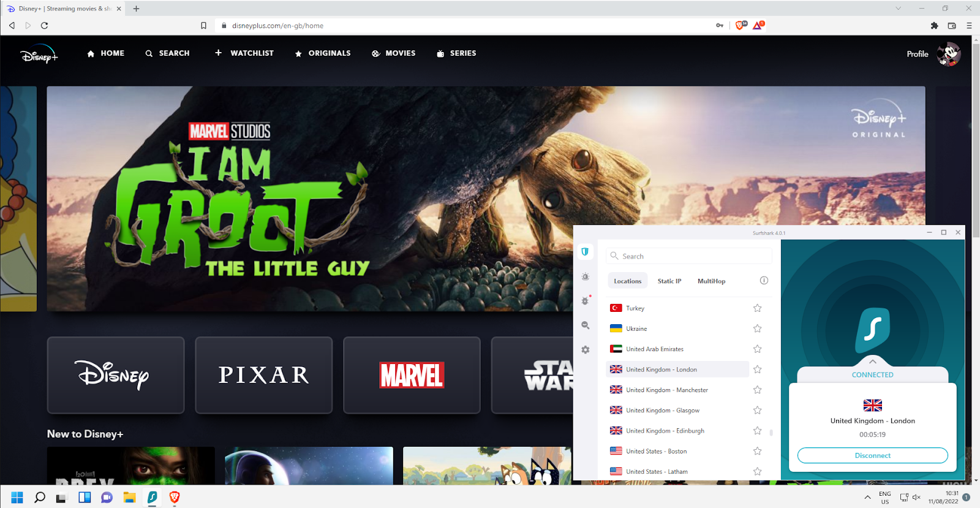Disconnect the Surfshark VPN
This screenshot has width=980, height=508.
(873, 455)
